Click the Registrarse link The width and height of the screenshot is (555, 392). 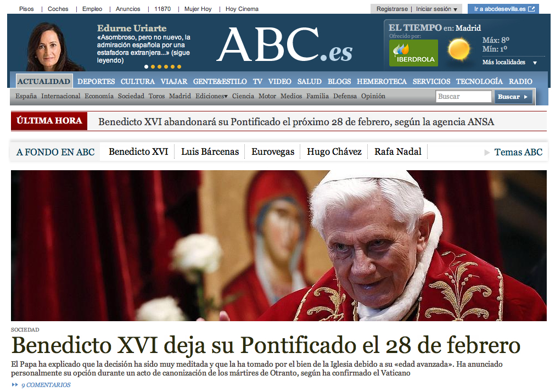(392, 9)
